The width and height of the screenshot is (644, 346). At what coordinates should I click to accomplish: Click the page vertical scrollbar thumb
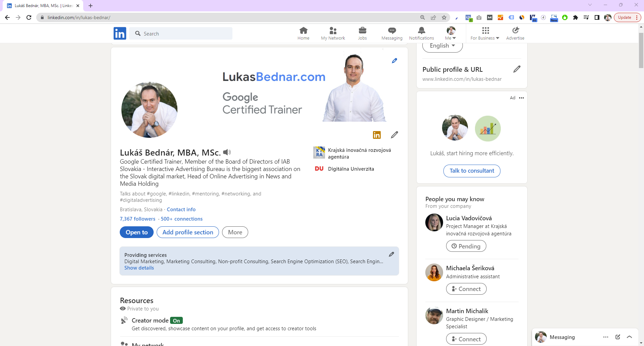tap(641, 50)
